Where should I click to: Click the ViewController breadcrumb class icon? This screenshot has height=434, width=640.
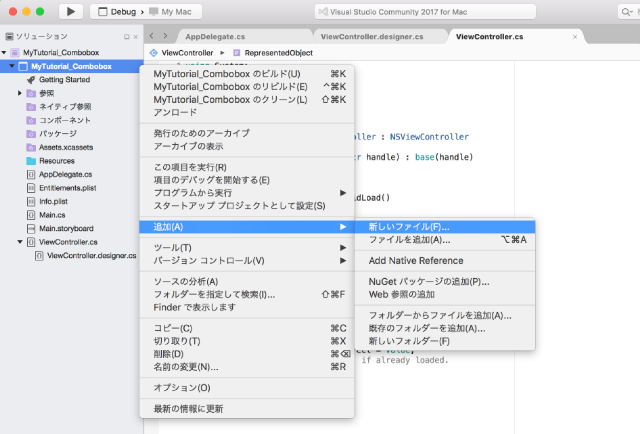[x=153, y=53]
